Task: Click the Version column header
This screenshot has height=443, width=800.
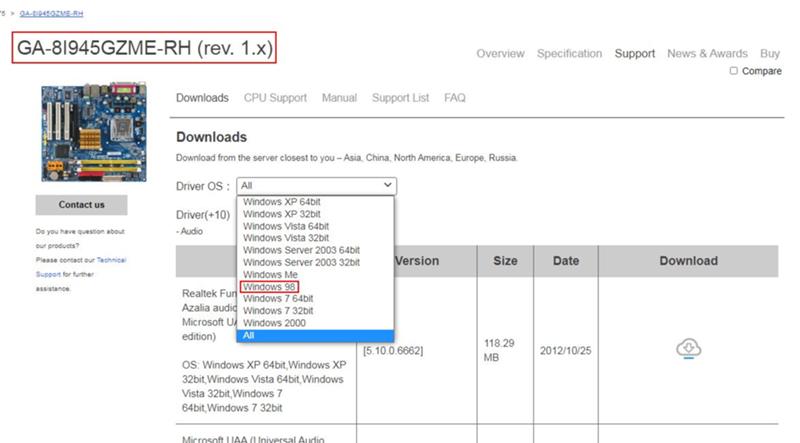Action: point(417,261)
